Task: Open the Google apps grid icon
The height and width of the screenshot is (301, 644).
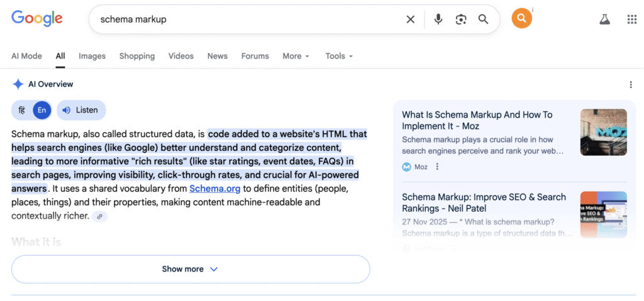Action: [x=631, y=19]
